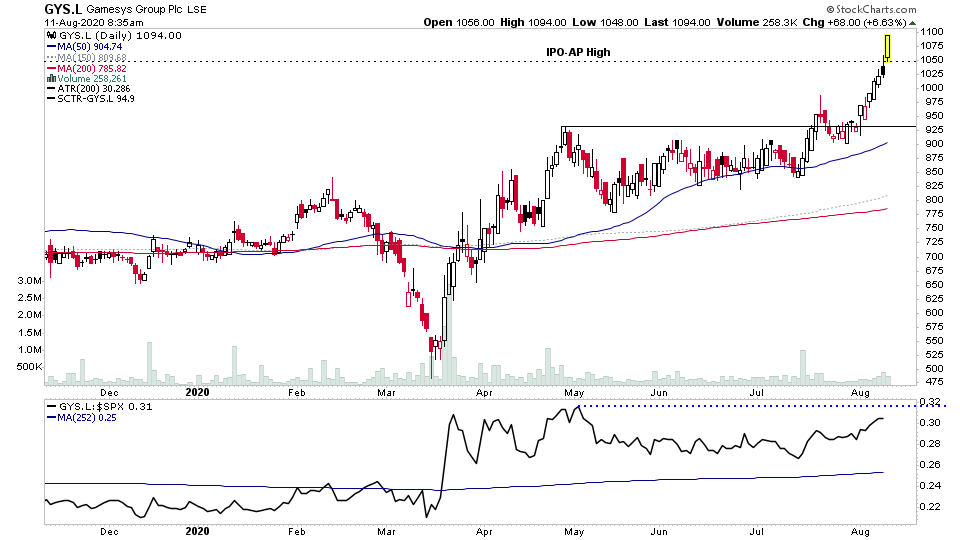
Task: Click the Chg +68.00 (+6.63%) value
Action: pos(854,23)
